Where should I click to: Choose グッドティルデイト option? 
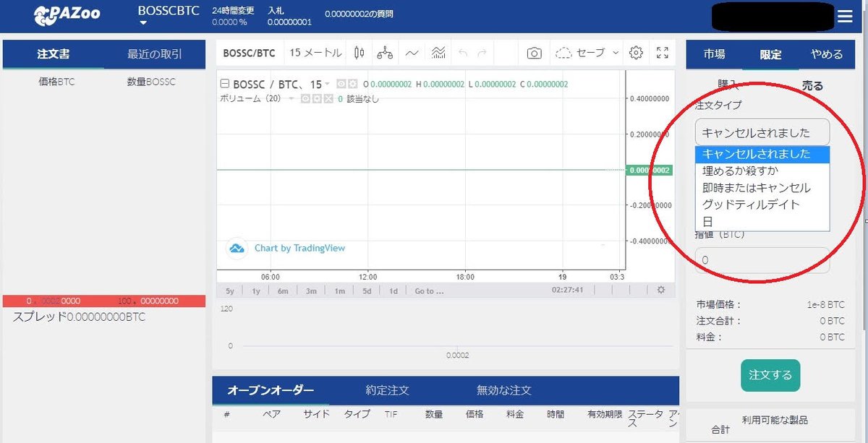[762, 205]
